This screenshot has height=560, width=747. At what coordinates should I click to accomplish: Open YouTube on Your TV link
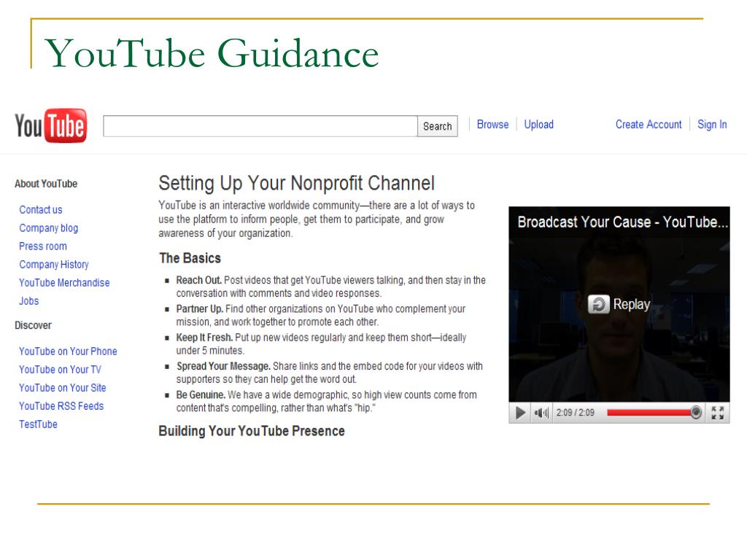(x=60, y=370)
